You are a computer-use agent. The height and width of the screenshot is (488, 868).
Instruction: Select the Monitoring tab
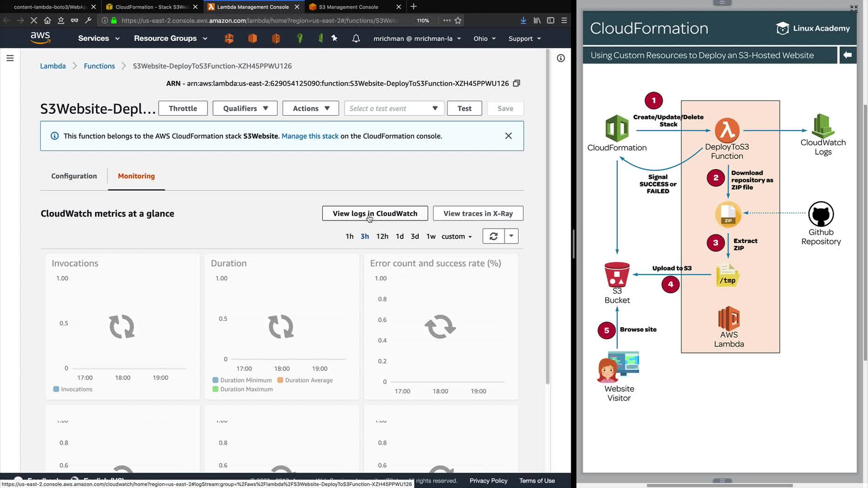[x=136, y=176]
